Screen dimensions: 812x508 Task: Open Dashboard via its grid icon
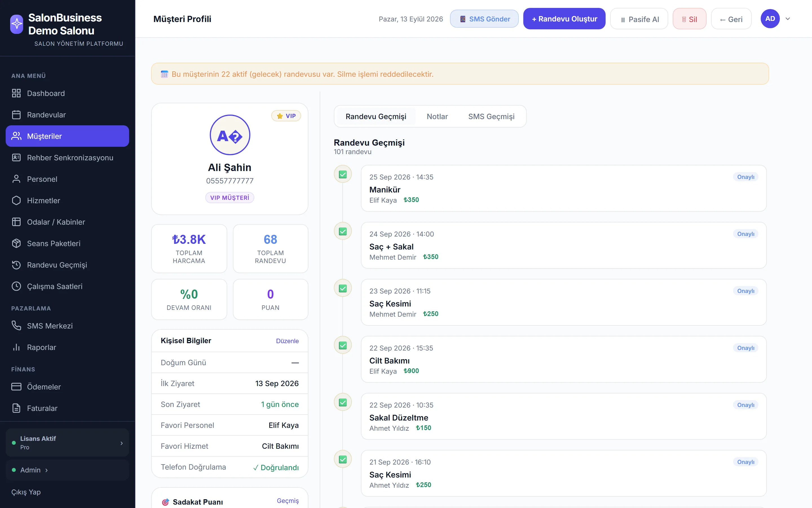(x=16, y=93)
